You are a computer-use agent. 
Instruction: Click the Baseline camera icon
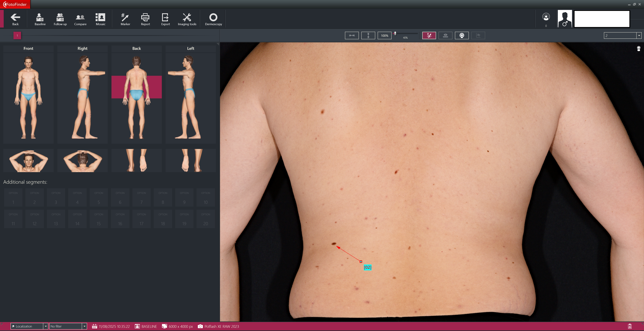pyautogui.click(x=40, y=19)
